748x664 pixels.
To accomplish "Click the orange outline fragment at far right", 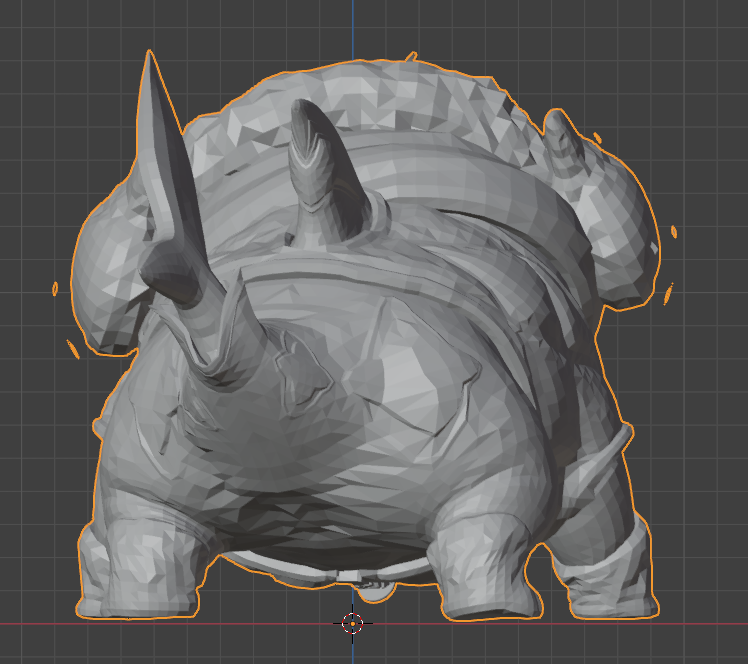I will point(674,232).
